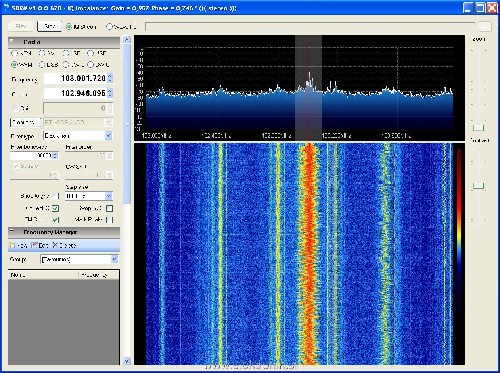
Task: Click the Contrast slider handle
Action: pyautogui.click(x=478, y=185)
